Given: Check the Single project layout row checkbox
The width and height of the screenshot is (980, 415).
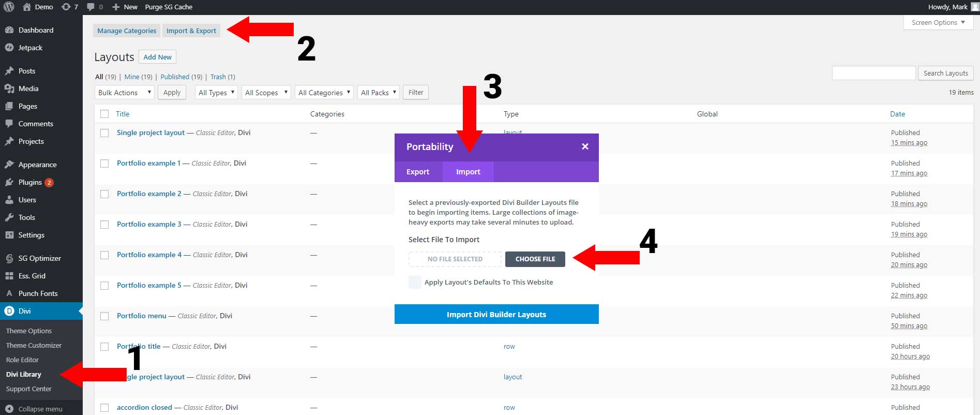Looking at the screenshot, I should pos(104,133).
